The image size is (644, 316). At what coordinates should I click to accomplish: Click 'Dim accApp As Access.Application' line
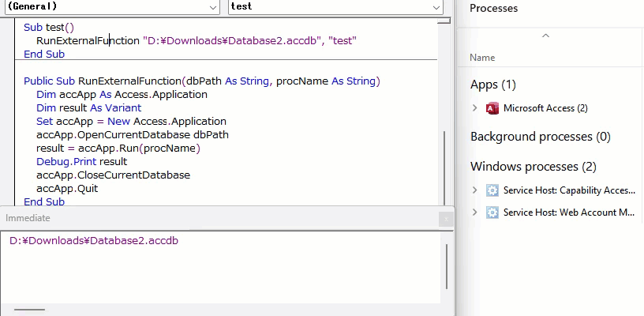click(x=122, y=95)
